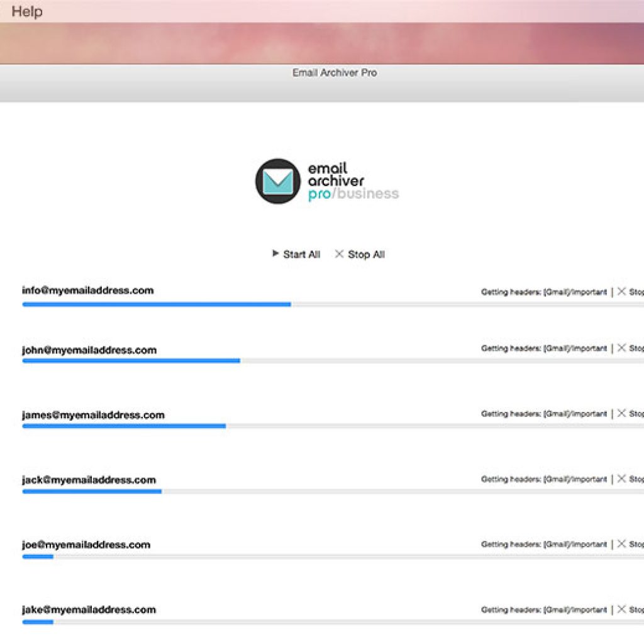Select the jack@myemailaddress.com account label
This screenshot has height=644, width=644.
pyautogui.click(x=89, y=480)
